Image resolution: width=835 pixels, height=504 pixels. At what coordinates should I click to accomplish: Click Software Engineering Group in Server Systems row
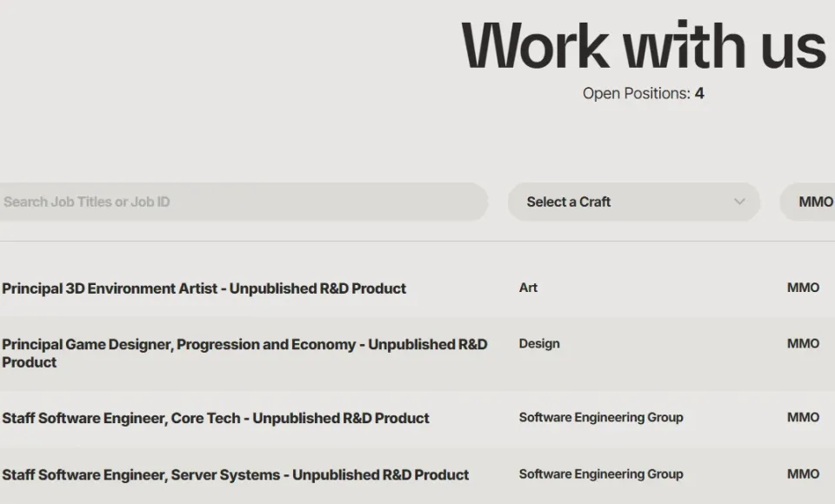tap(601, 474)
